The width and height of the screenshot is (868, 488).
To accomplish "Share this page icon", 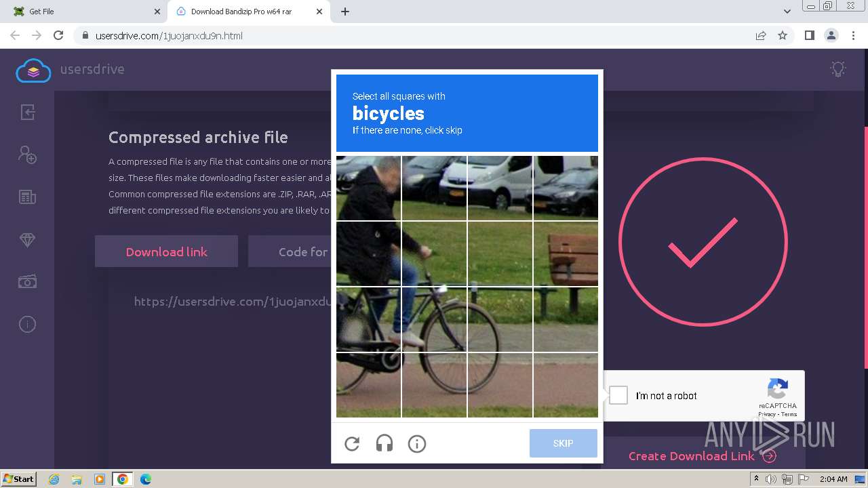I will coord(761,35).
